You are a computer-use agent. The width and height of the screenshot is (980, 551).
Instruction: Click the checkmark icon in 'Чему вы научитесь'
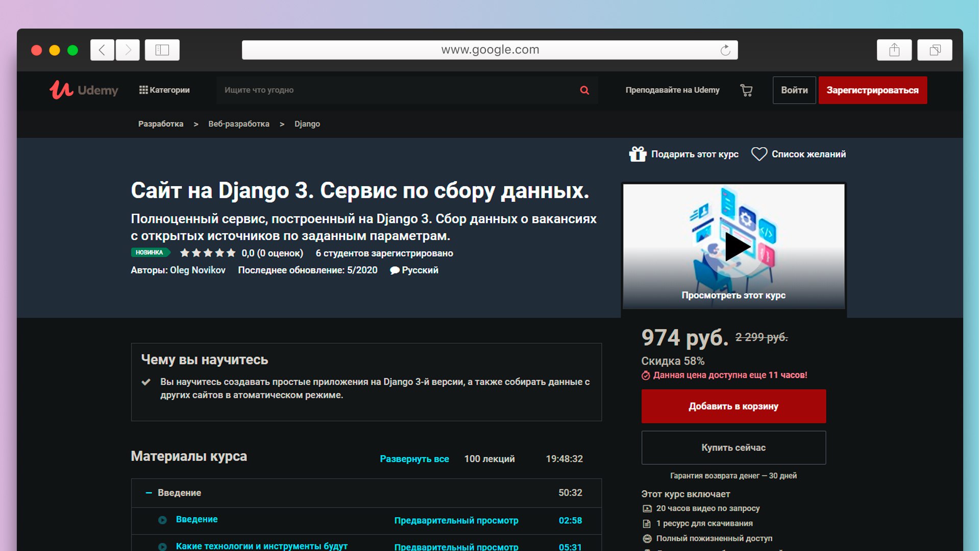pos(146,382)
